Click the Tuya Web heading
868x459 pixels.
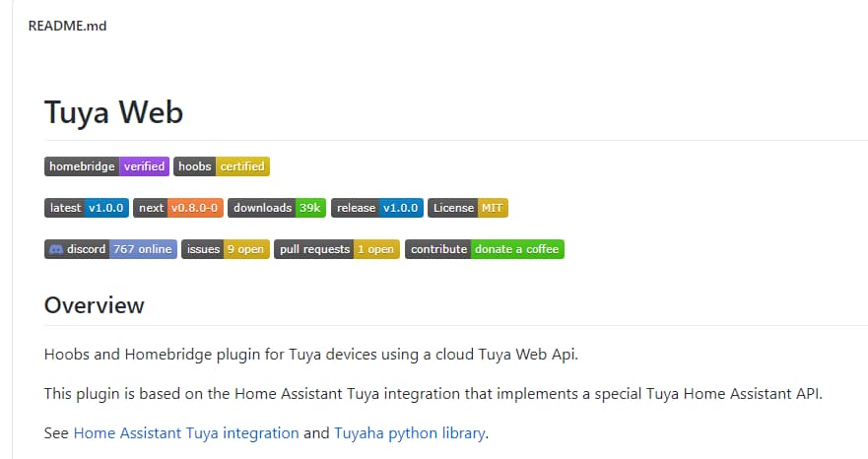pos(113,112)
